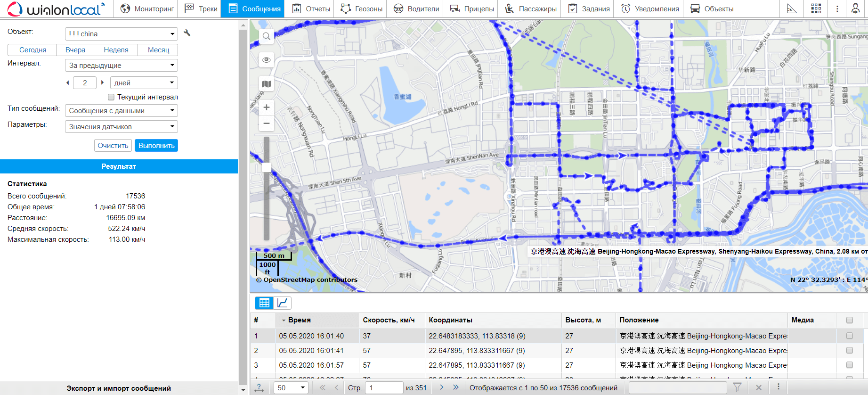Toggle map visibility eye icon
This screenshot has width=868, height=395.
click(267, 60)
